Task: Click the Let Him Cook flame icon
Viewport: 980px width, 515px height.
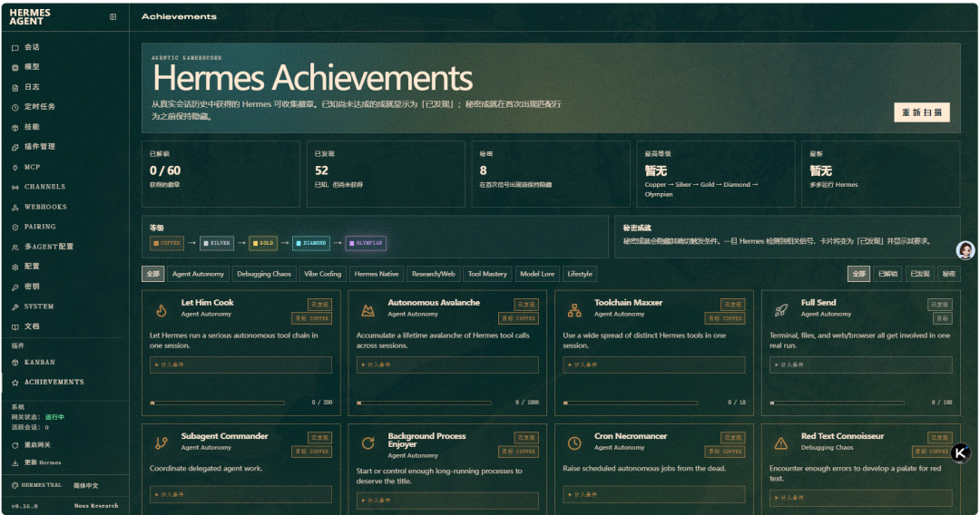Action: 162,309
